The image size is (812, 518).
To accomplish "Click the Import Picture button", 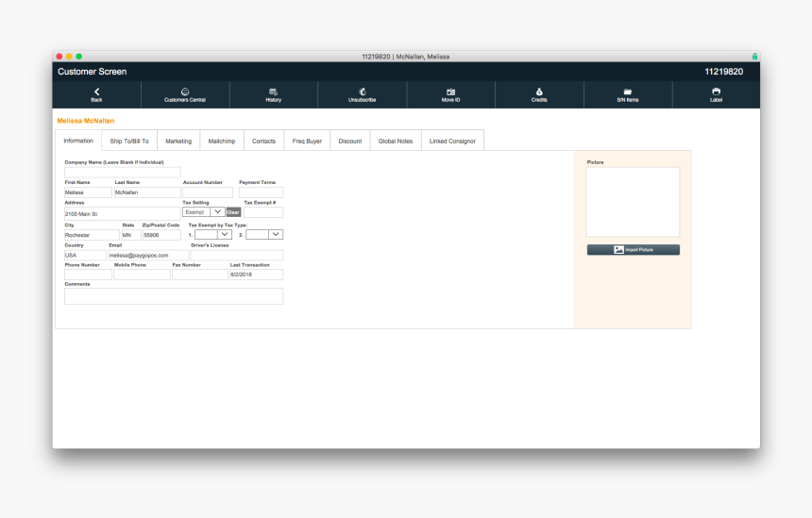I will coord(633,250).
